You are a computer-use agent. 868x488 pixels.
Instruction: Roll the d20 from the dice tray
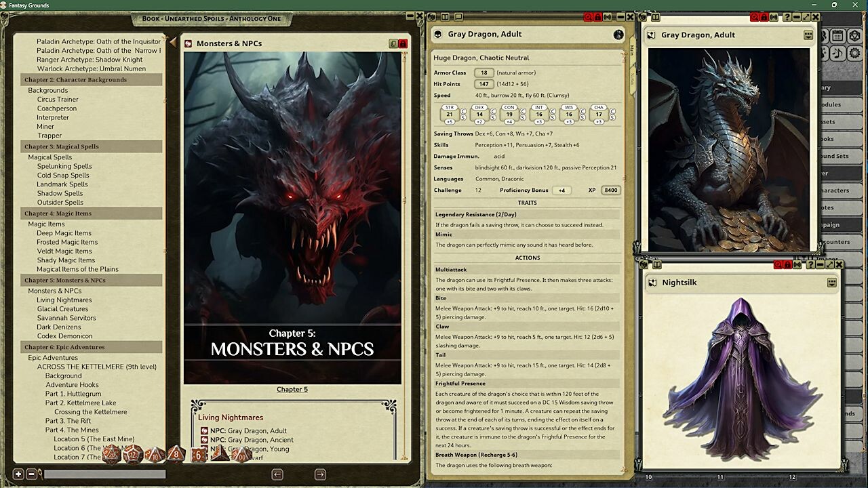(111, 454)
